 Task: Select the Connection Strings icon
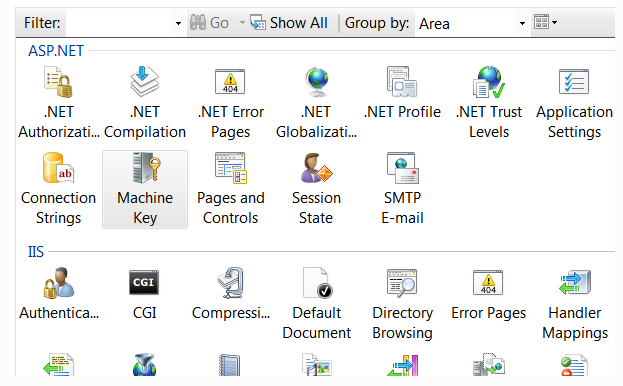58,189
